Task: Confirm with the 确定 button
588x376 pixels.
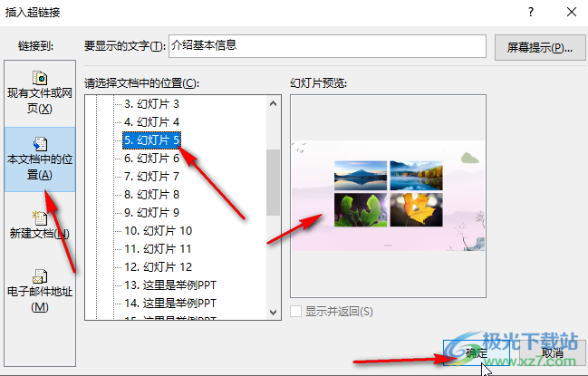Action: (x=477, y=352)
